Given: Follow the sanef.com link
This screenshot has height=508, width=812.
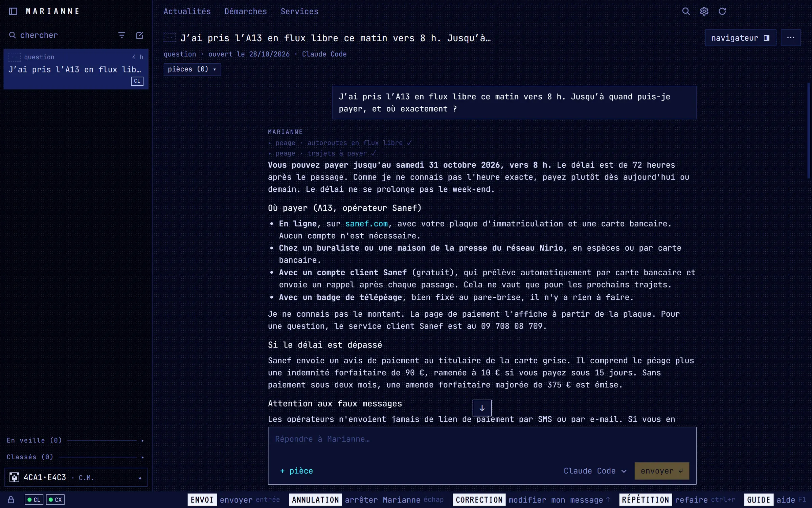Looking at the screenshot, I should (366, 224).
